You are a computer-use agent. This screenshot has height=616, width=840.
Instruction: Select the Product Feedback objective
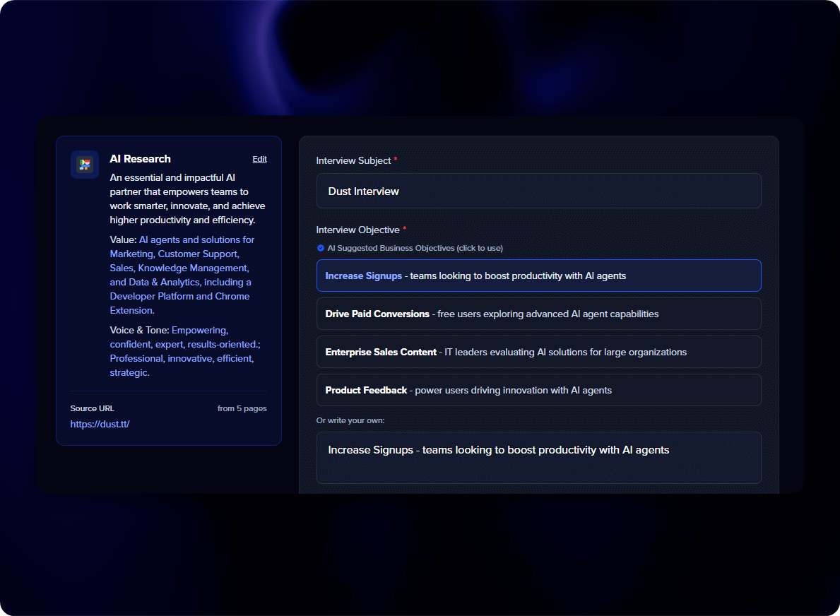coord(538,389)
